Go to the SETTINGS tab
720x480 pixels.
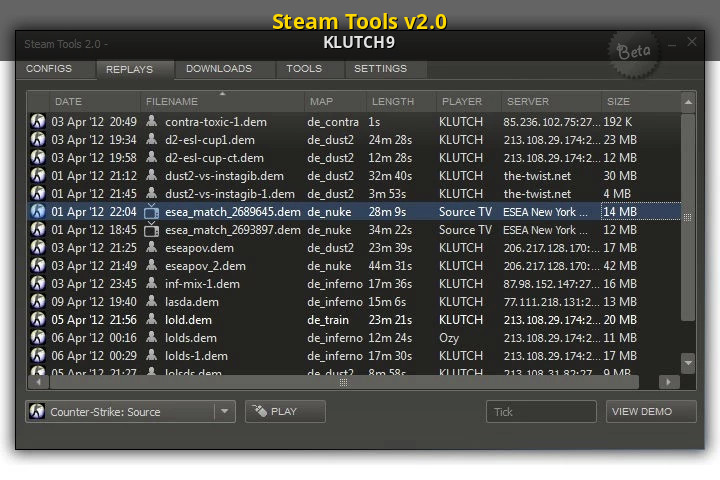(x=380, y=69)
